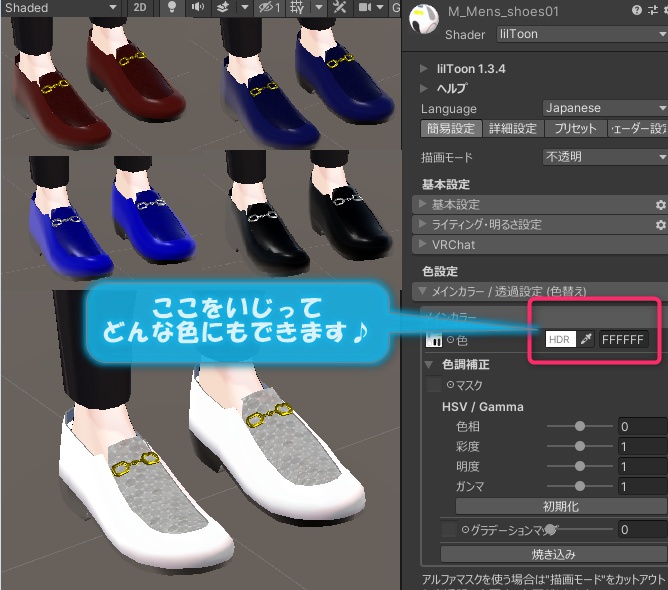
Task: Toggle scene audio speaker icon
Action: point(198,7)
